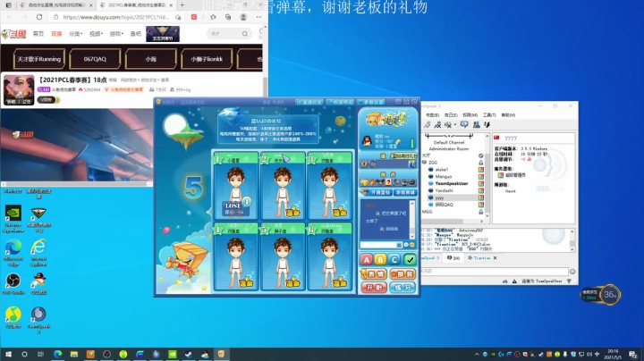Open the smiley emoji icon beside game chat
Screen dimensions: 644x361
click(x=412, y=245)
